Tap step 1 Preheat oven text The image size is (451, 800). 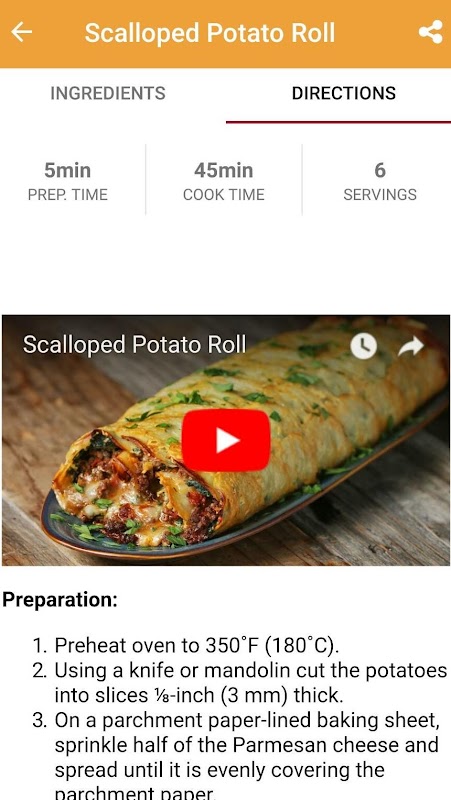pyautogui.click(x=196, y=646)
